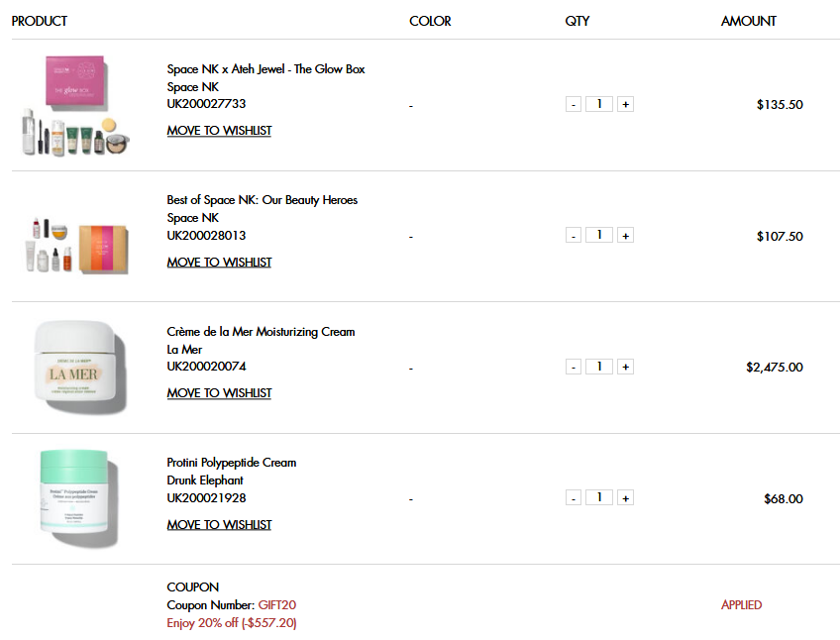
Task: Decrease quantity of Crème de la Mer cream
Action: click(574, 366)
